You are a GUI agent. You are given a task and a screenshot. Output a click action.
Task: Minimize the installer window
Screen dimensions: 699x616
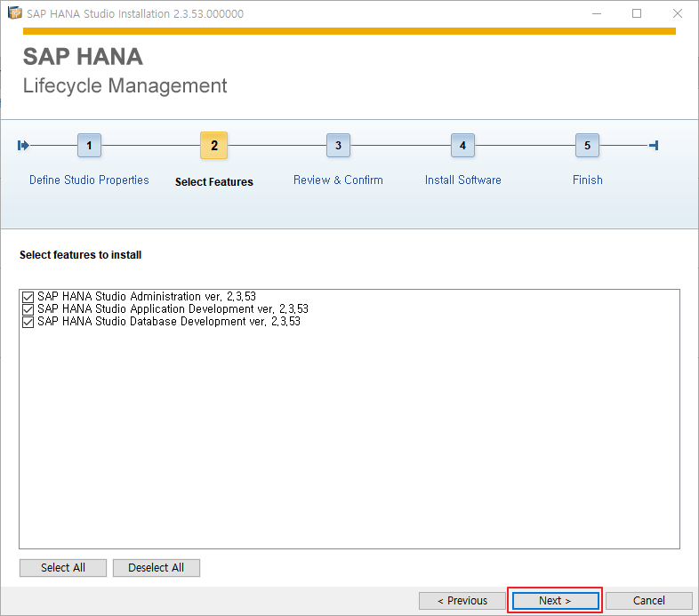597,14
